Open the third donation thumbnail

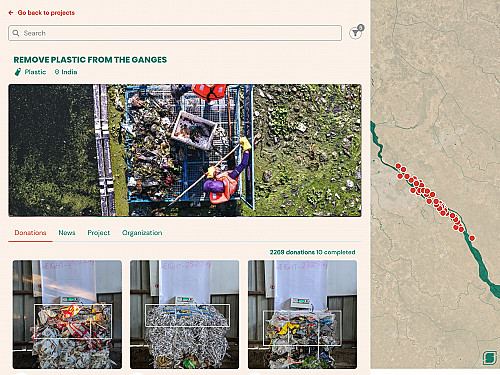(302, 314)
